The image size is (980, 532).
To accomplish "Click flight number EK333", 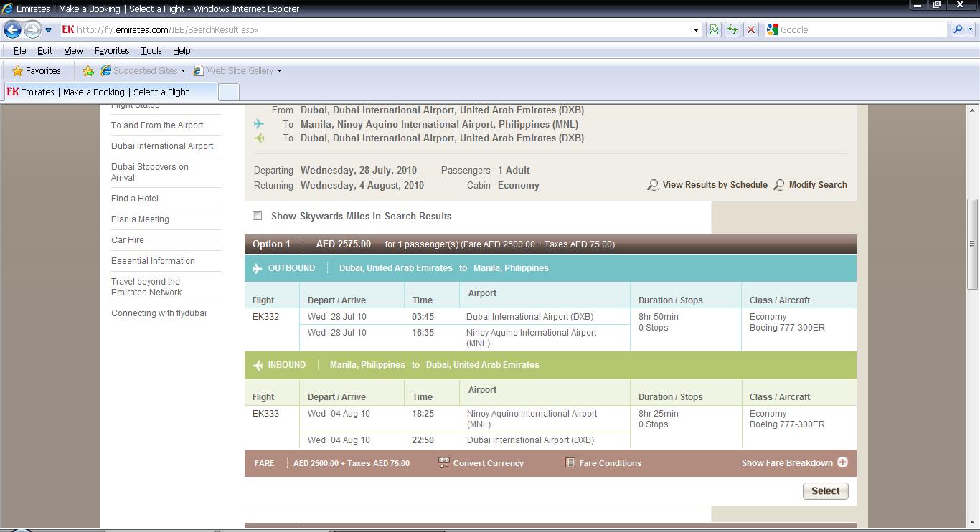I will coord(265,414).
